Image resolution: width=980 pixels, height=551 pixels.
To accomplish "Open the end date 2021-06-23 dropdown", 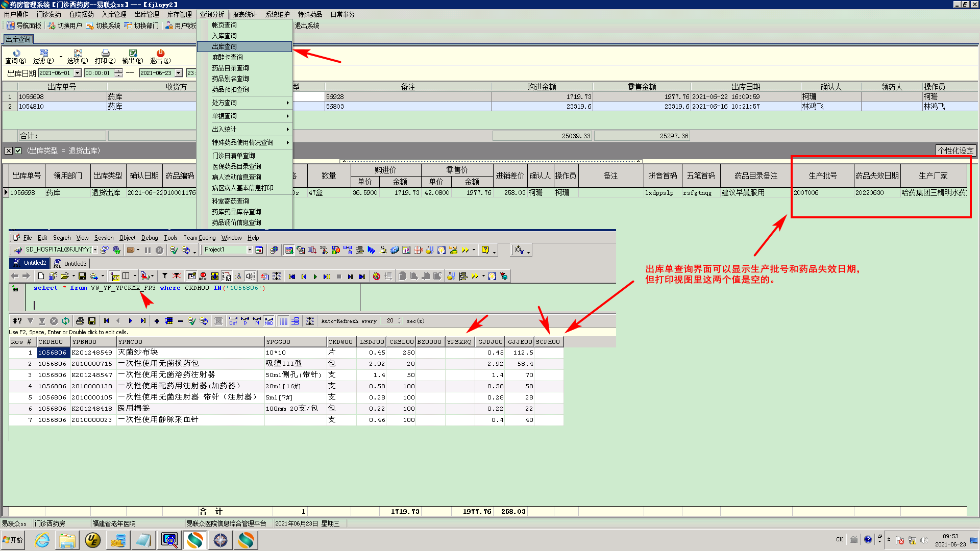I will (x=179, y=73).
